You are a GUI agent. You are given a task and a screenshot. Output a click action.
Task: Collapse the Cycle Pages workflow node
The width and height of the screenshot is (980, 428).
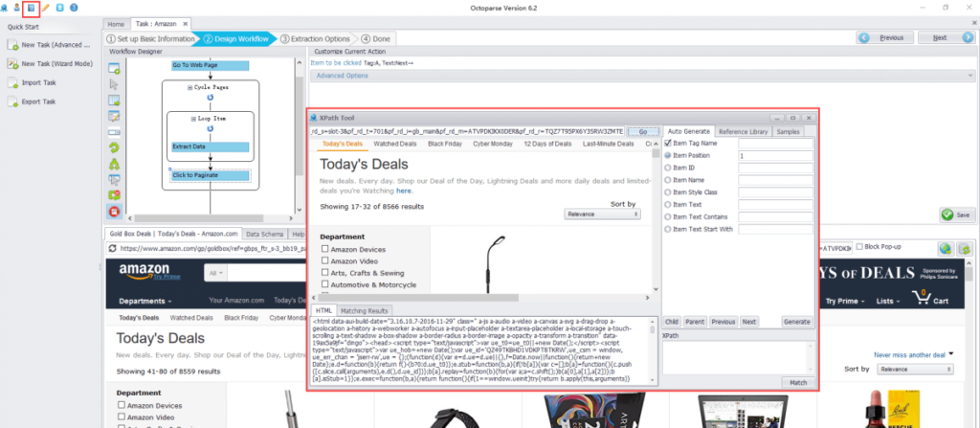point(190,87)
